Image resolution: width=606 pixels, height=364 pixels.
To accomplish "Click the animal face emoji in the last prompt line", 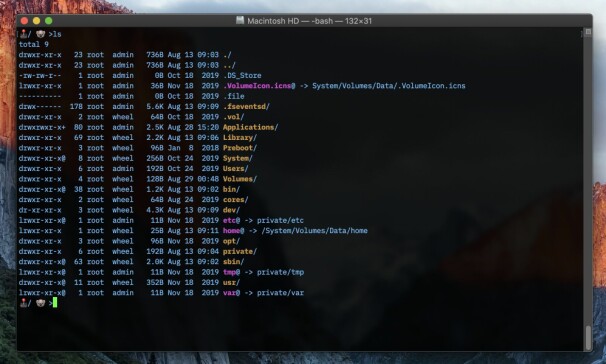I will [x=40, y=303].
